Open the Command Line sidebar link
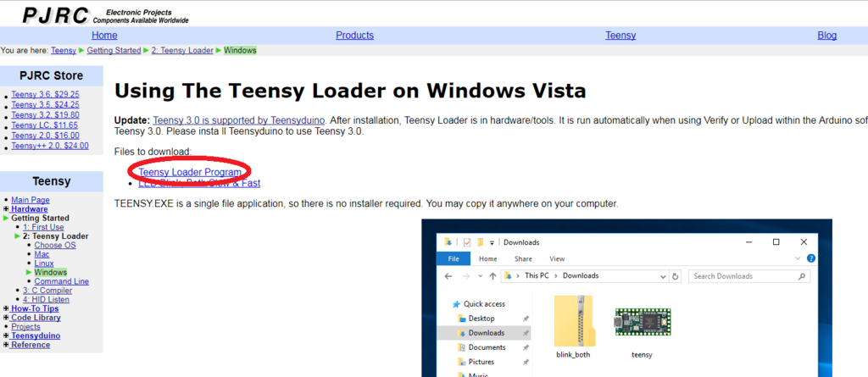The width and height of the screenshot is (868, 377). click(61, 281)
